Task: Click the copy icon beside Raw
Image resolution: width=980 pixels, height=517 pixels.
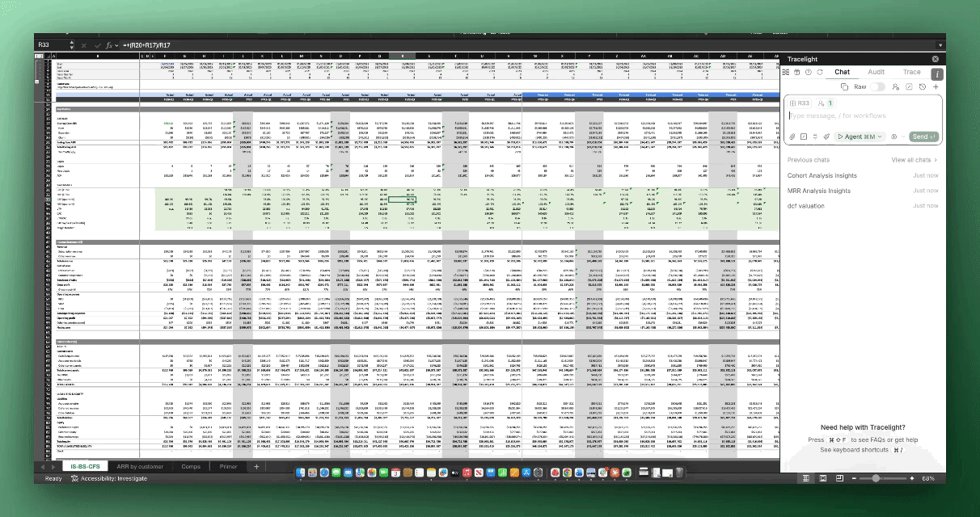Action: (844, 86)
